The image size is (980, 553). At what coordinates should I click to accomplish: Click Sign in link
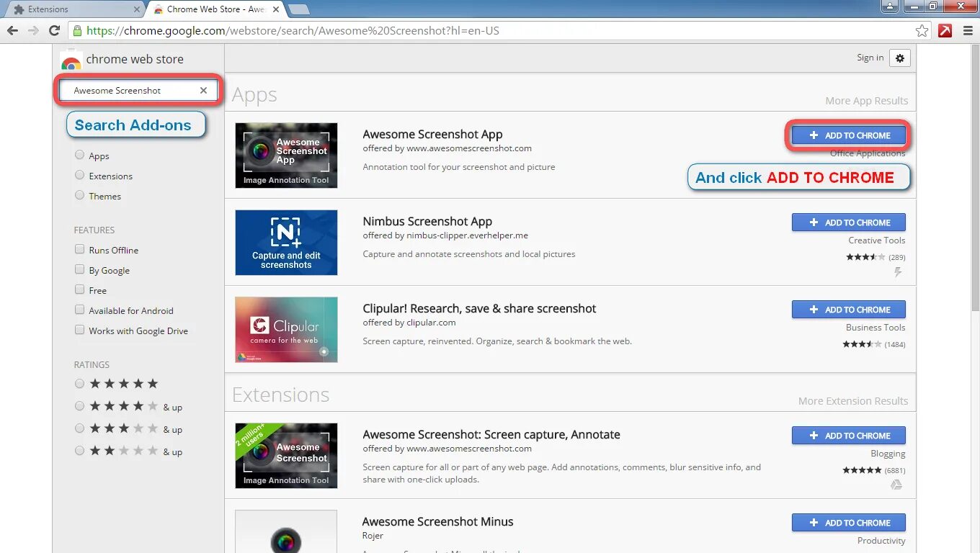[x=870, y=58]
